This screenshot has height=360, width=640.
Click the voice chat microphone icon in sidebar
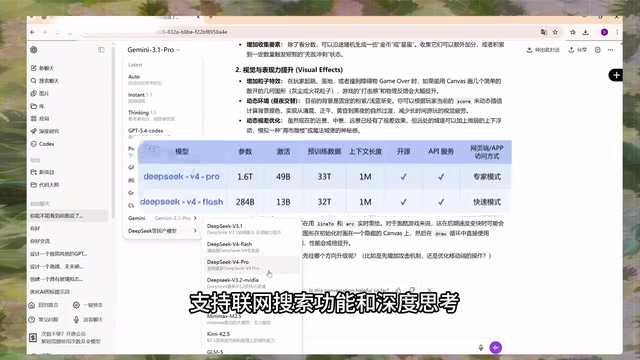(76, 320)
